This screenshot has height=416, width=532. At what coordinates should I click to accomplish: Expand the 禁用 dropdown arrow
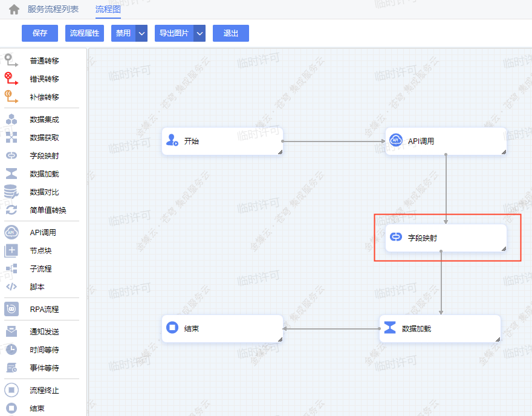[x=142, y=33]
